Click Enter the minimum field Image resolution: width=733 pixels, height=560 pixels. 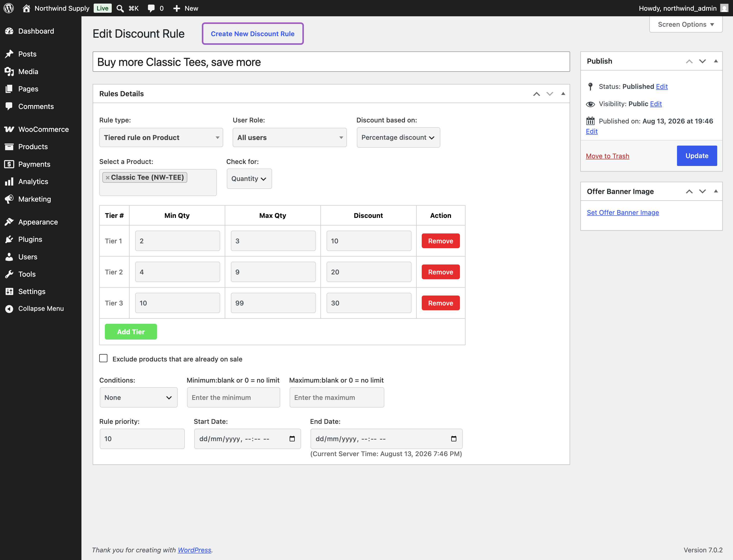click(x=233, y=397)
